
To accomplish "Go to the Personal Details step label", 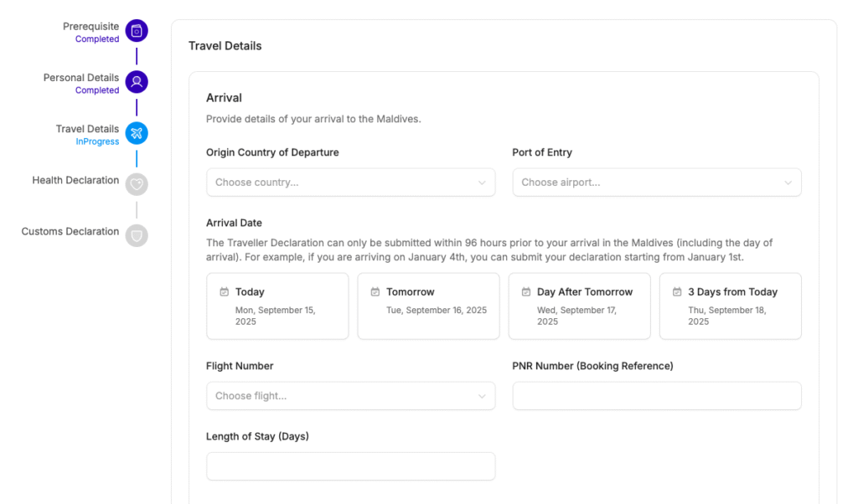I will (81, 78).
